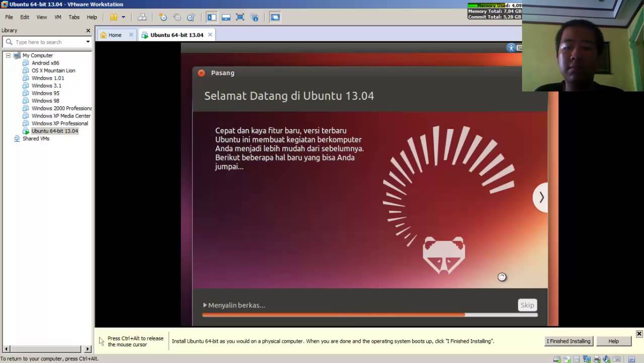The width and height of the screenshot is (644, 363).
Task: Click the suspend/power toolbar icon
Action: (x=114, y=17)
